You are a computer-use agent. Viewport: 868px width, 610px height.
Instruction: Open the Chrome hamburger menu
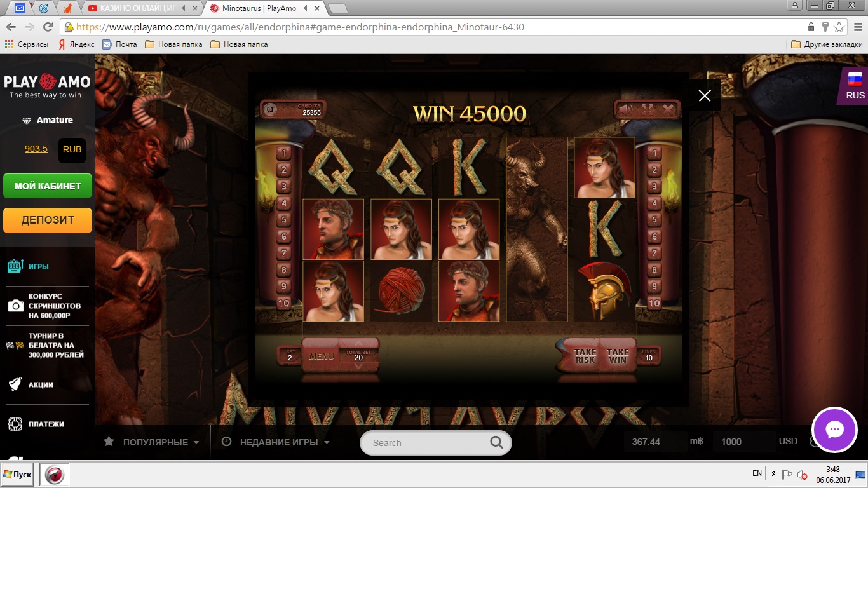pos(858,27)
